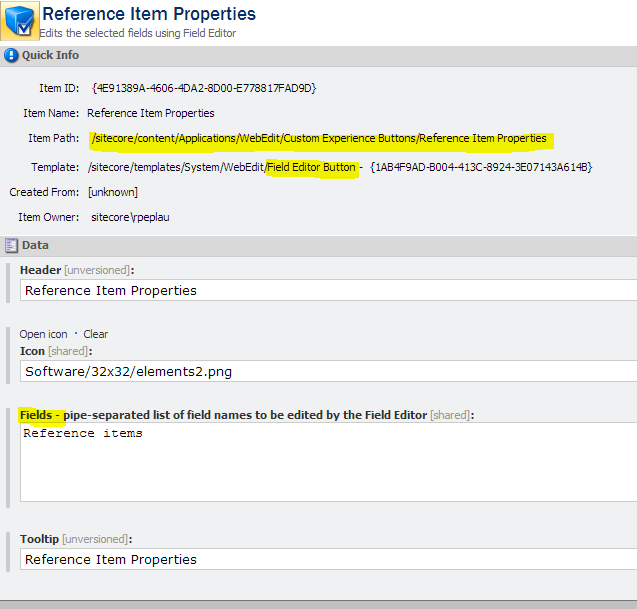Click the Data section document icon
Image resolution: width=637 pixels, height=609 pixels.
point(11,245)
